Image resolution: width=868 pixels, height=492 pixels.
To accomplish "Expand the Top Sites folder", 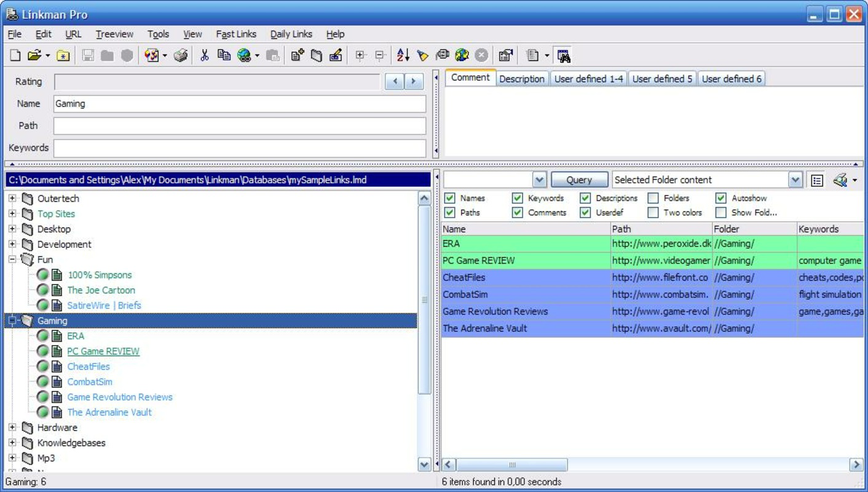I will 12,213.
